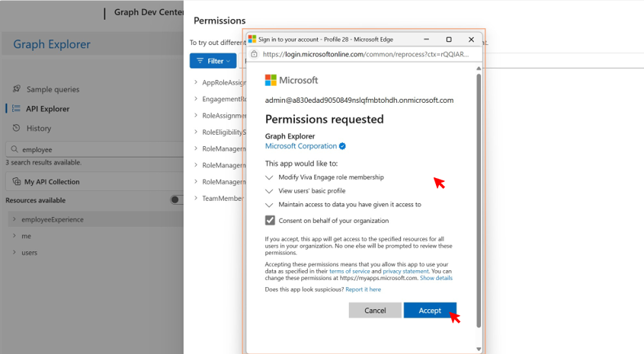Click the scroll down arrow in dialog
Viewport: 644px width, 354px height.
[x=479, y=349]
